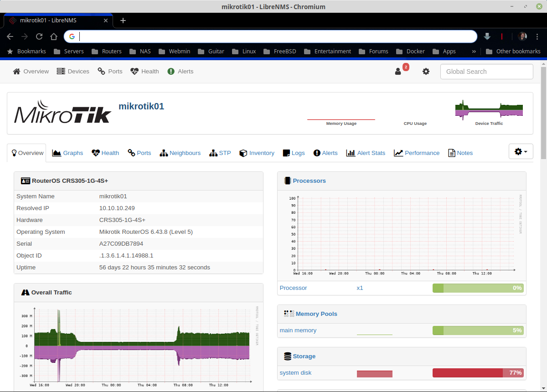Click the MikroTik logo image
The width and height of the screenshot is (547, 392).
(63, 112)
